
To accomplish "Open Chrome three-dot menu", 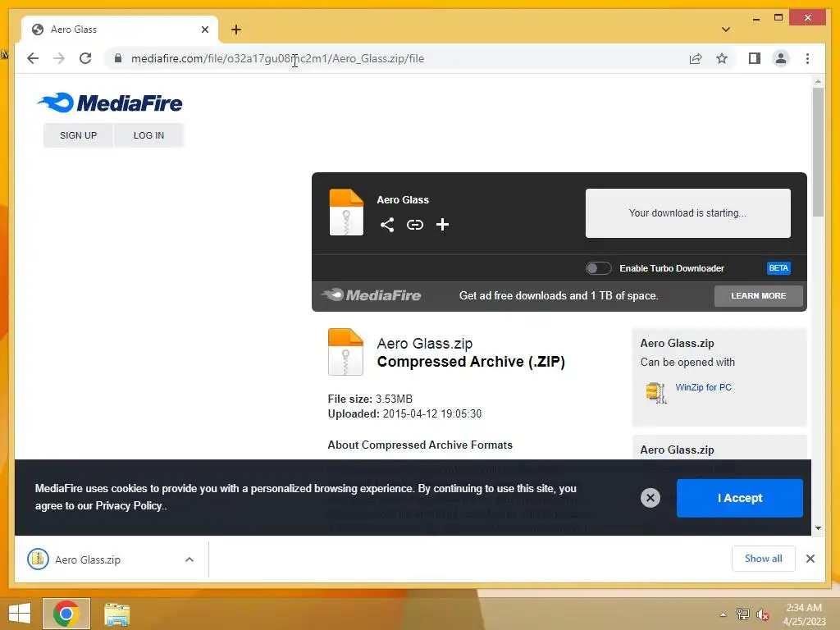I will coord(807,58).
